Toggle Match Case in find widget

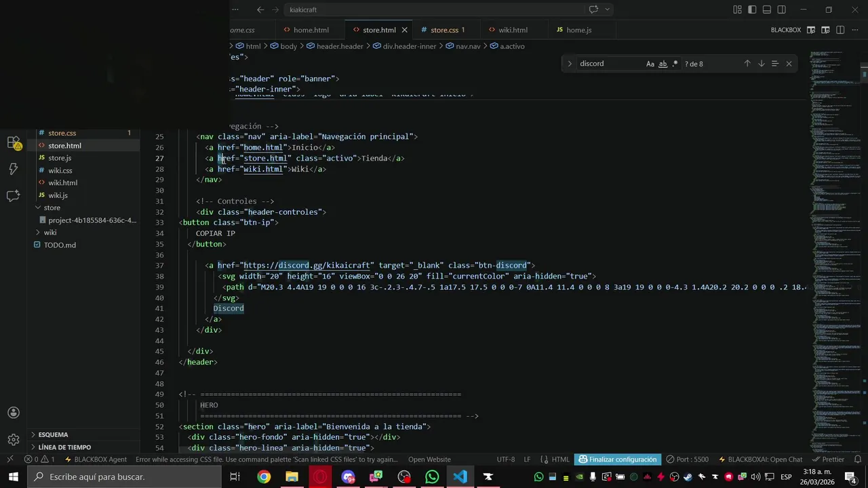click(x=650, y=64)
